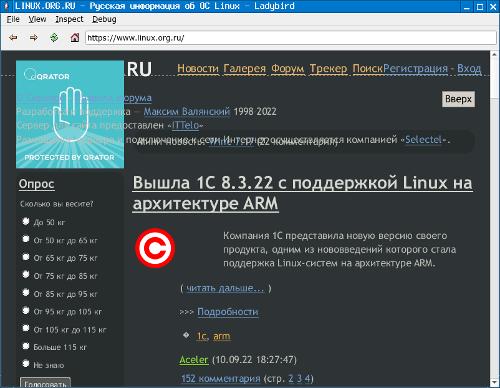This screenshot has width=500, height=388.
Task: Open the 1c tag link
Action: point(202,336)
